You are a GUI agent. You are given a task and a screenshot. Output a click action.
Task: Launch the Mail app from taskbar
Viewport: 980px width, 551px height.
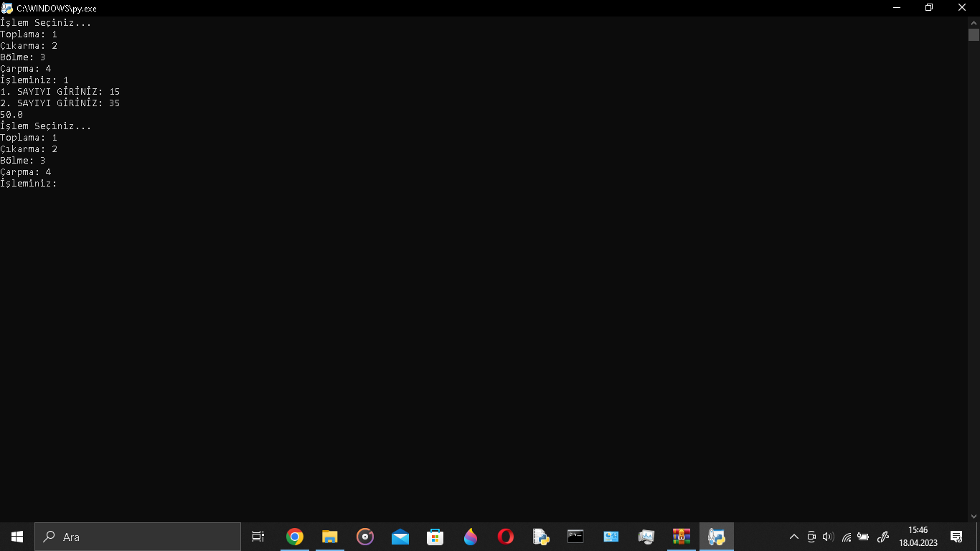point(400,537)
